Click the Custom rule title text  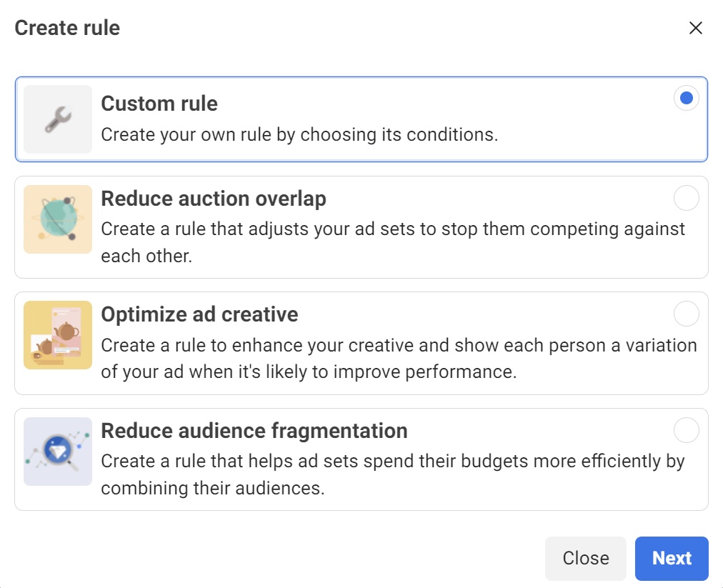tap(159, 104)
